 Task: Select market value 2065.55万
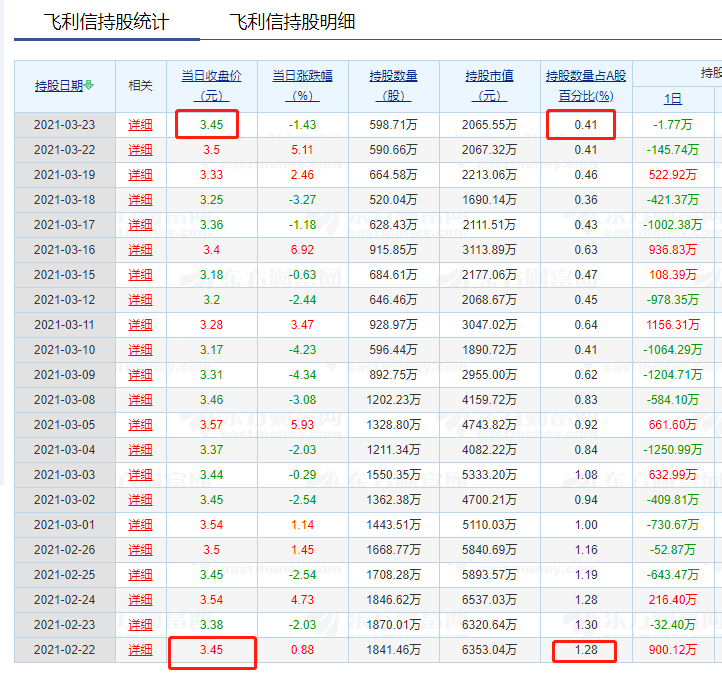pos(489,125)
